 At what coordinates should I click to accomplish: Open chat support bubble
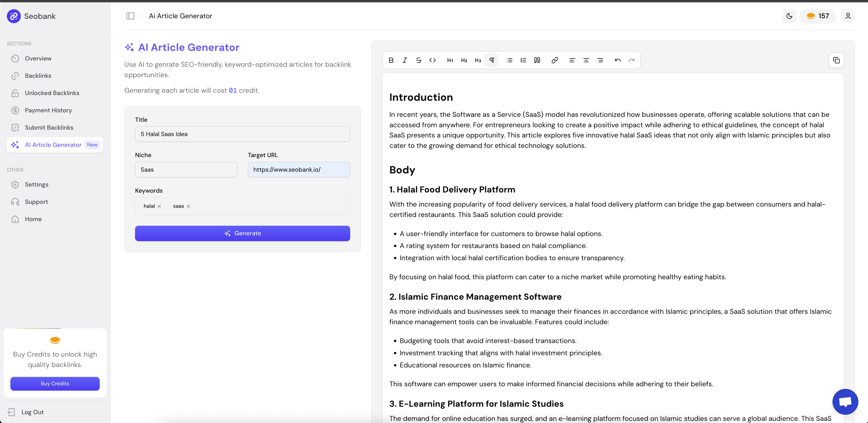pyautogui.click(x=845, y=401)
